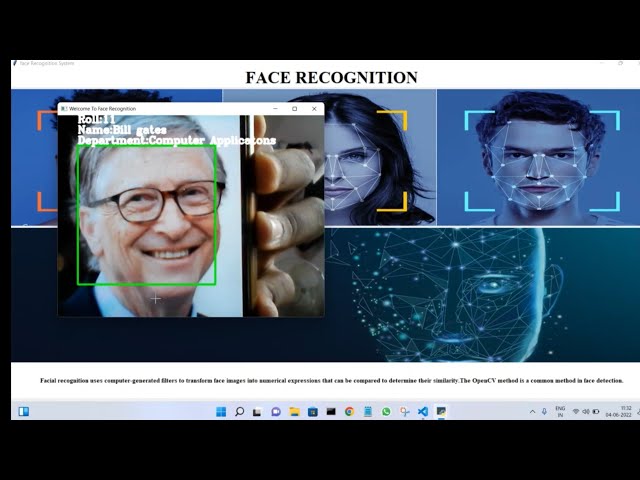Open Microsoft Store from the taskbar
Viewport: 640px width, 480px height.
click(x=313, y=412)
